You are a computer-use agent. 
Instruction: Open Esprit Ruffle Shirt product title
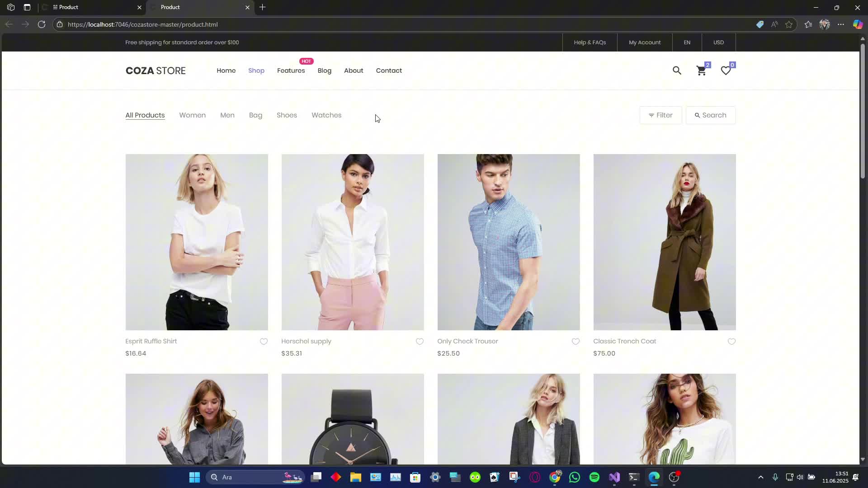click(151, 341)
